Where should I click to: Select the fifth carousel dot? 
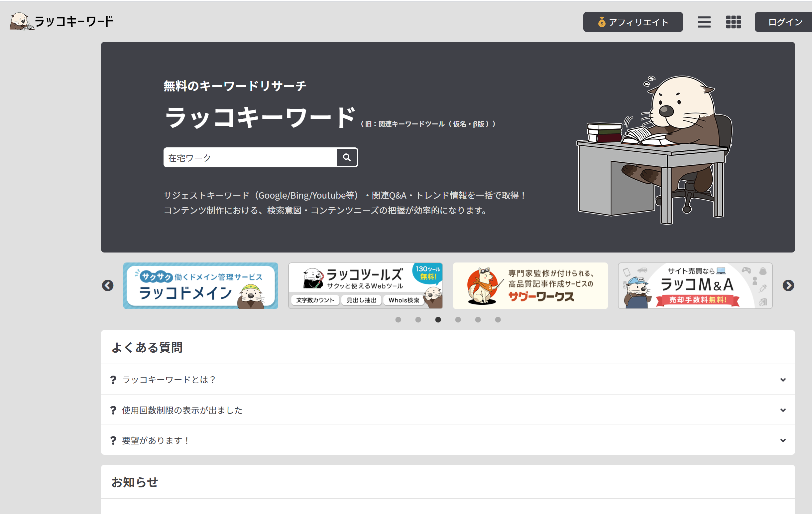coord(478,320)
